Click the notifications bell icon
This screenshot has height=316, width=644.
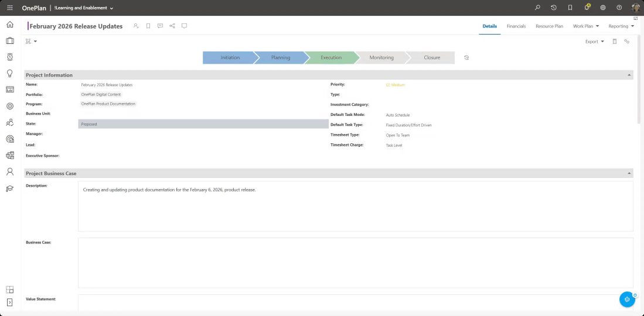[x=587, y=8]
